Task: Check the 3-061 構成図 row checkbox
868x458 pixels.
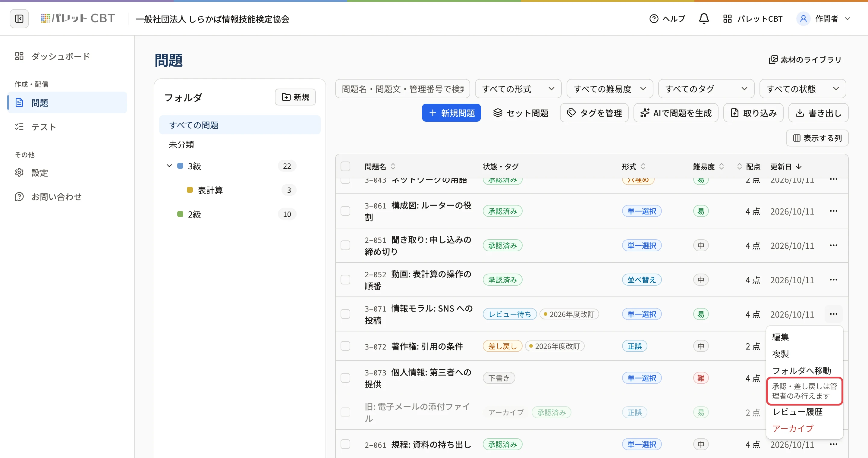Action: pos(345,211)
